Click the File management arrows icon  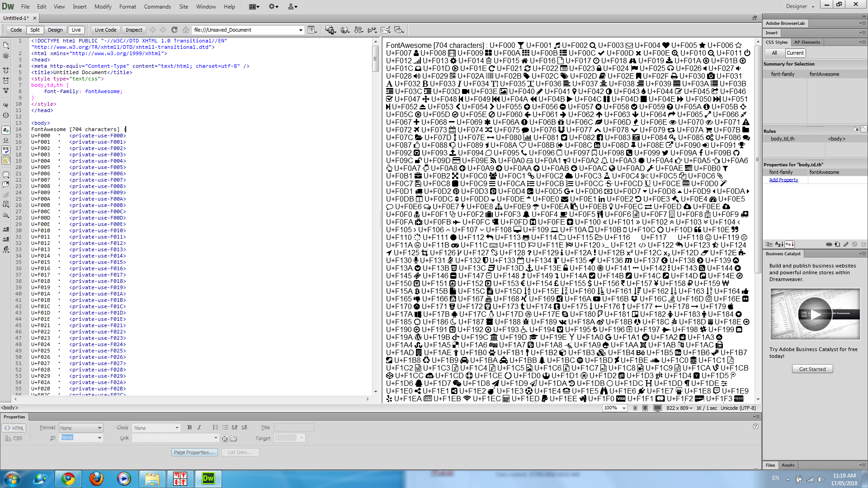pyautogui.click(x=359, y=30)
